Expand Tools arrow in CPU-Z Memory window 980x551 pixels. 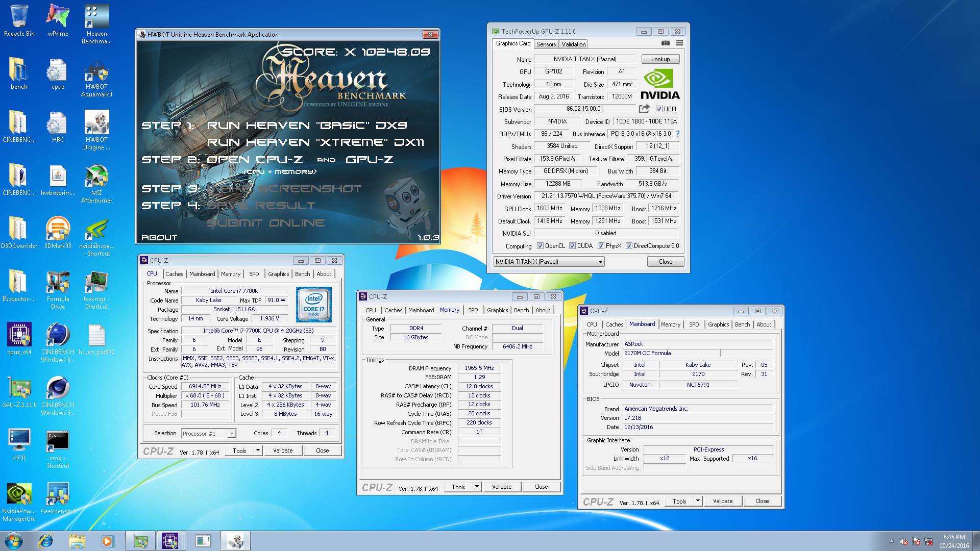tap(477, 487)
